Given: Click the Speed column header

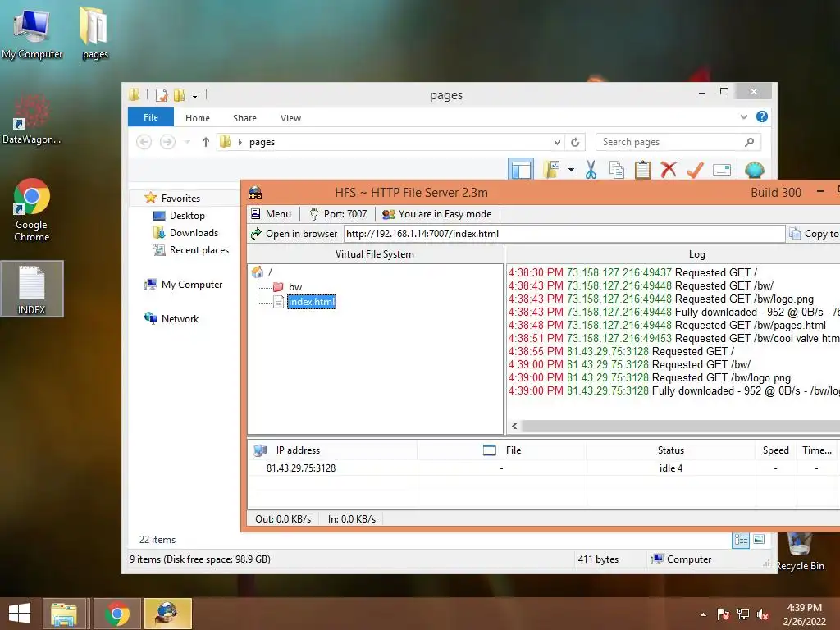Looking at the screenshot, I should pos(776,450).
